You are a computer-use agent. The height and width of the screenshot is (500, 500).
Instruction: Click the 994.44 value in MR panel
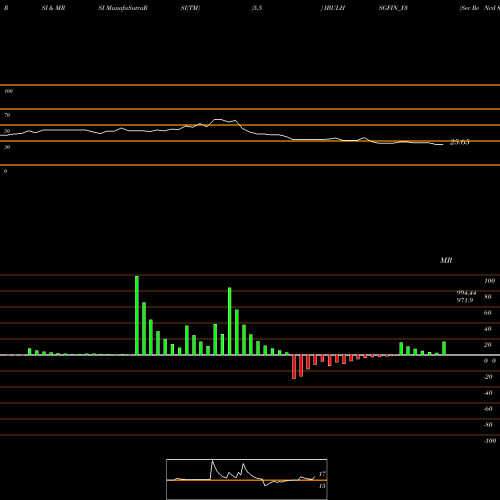(466, 293)
